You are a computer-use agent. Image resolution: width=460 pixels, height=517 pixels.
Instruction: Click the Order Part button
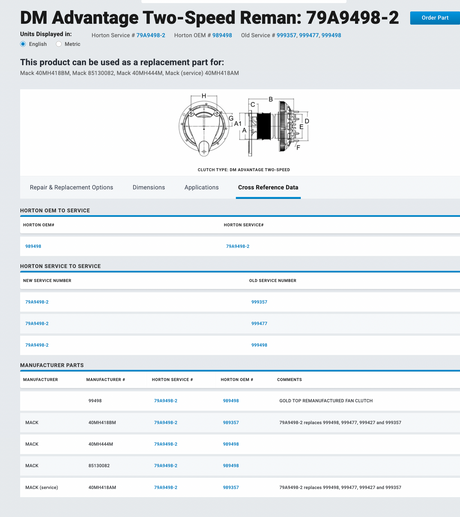[435, 18]
